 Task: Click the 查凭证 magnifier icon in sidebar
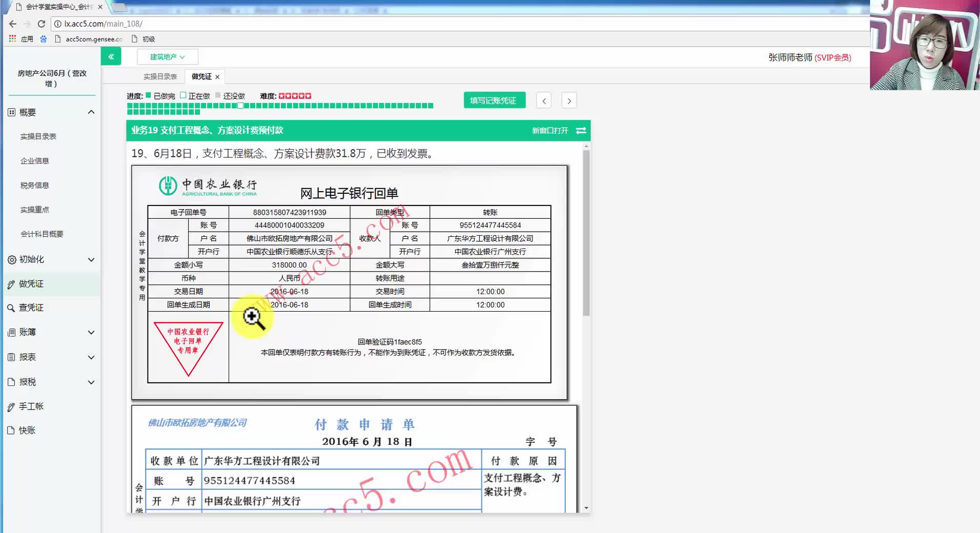[x=11, y=307]
